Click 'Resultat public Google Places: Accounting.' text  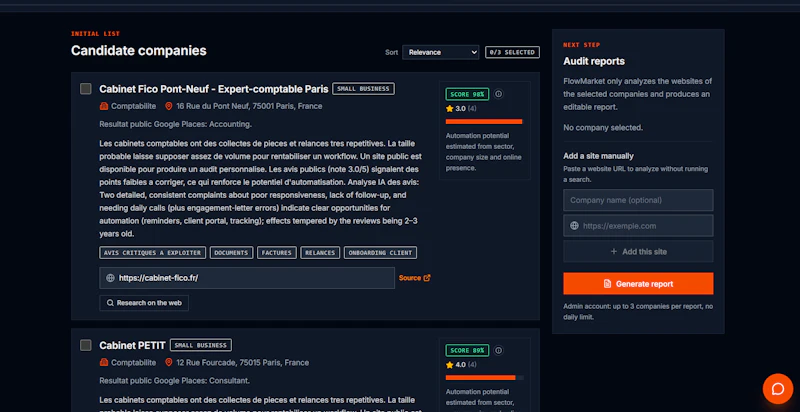[176, 124]
